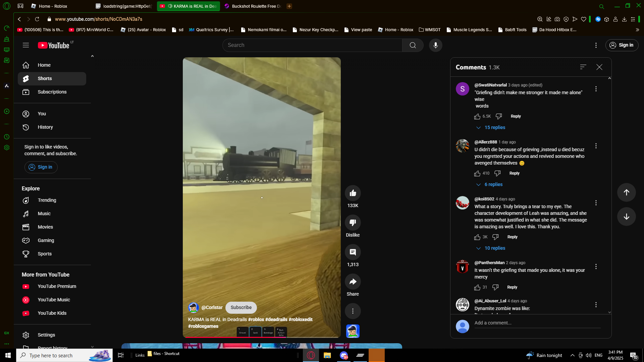644x362 pixels.
Task: Click Sign in button in the header
Action: tap(622, 45)
